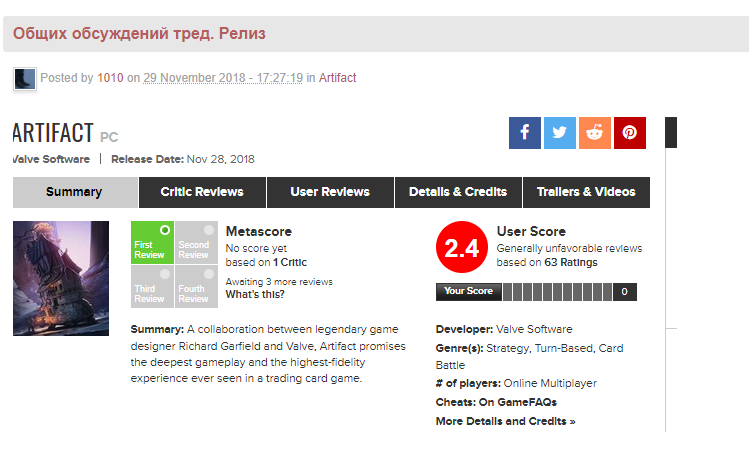Open More Details and Credits link
The image size is (749, 461).
(505, 421)
